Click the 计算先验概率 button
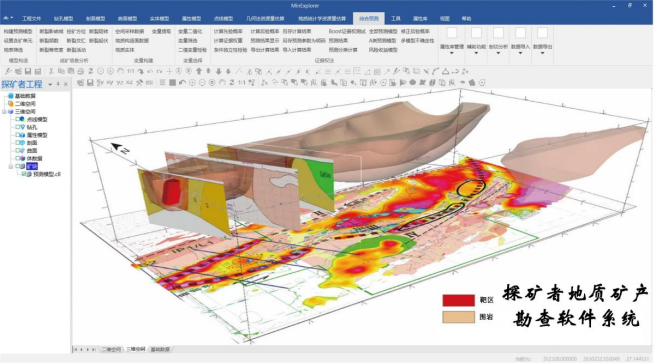The width and height of the screenshot is (662, 364). pos(228,31)
